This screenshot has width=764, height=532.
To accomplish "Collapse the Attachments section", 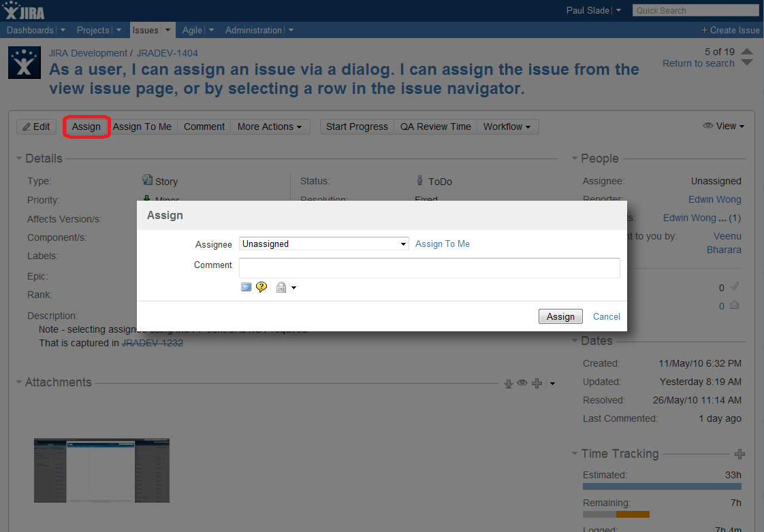I will [x=19, y=382].
